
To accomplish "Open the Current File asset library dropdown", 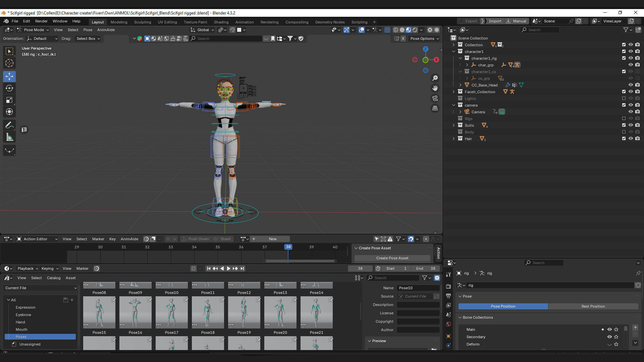I will [x=41, y=288].
